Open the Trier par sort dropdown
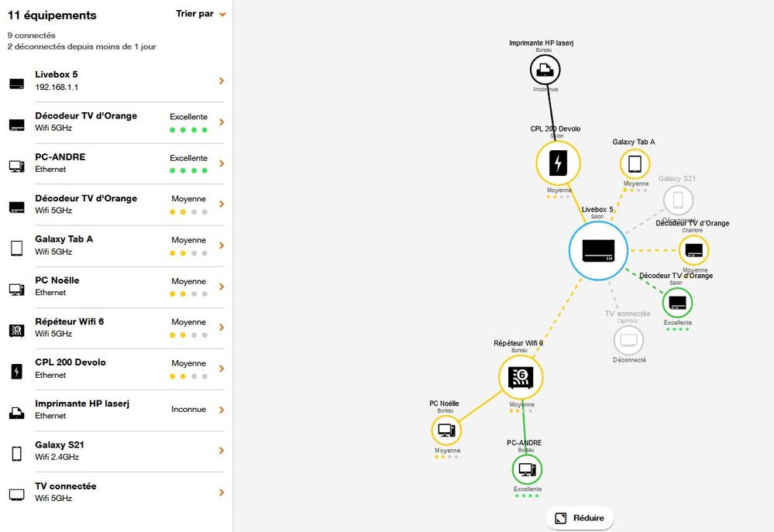The height and width of the screenshot is (532, 774). (201, 14)
